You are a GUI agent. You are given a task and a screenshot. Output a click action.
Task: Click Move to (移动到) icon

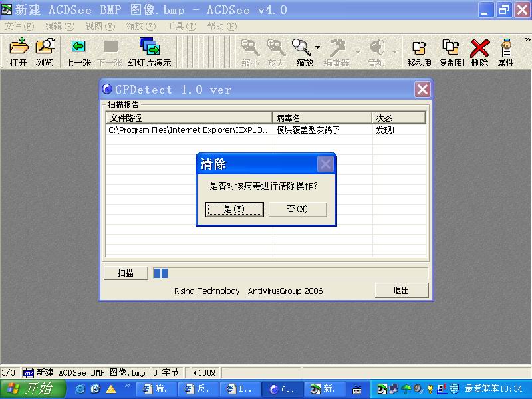420,47
